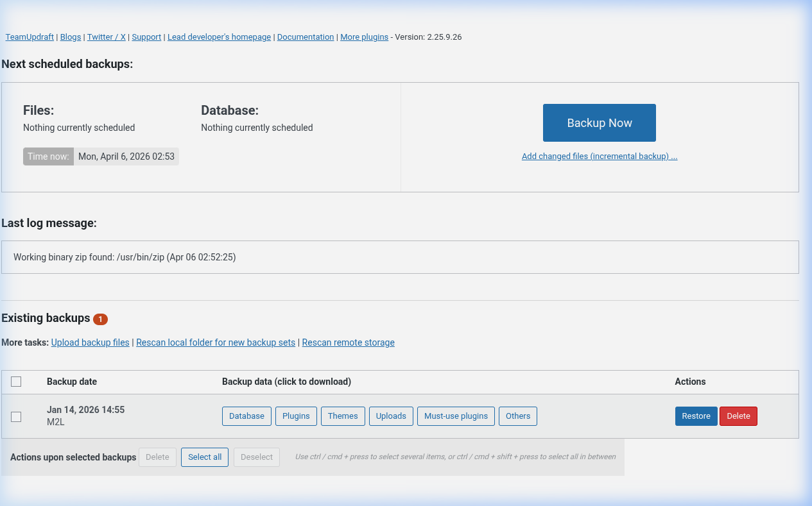Download the Themes backup component
812x506 pixels.
coord(343,416)
